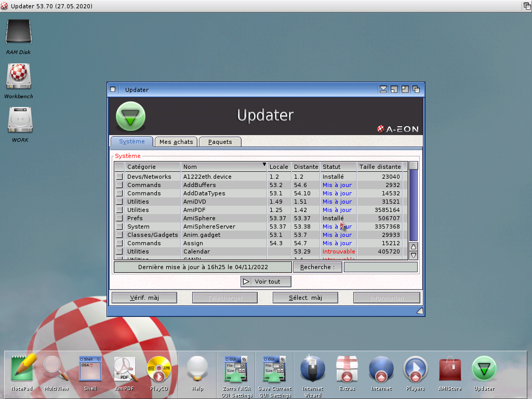Viewport: 532px width, 399px height.
Task: Launch AMIStore from the dock
Action: 450,368
